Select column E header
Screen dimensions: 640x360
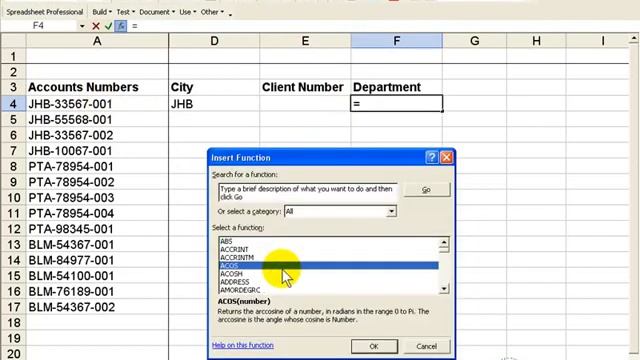305,41
